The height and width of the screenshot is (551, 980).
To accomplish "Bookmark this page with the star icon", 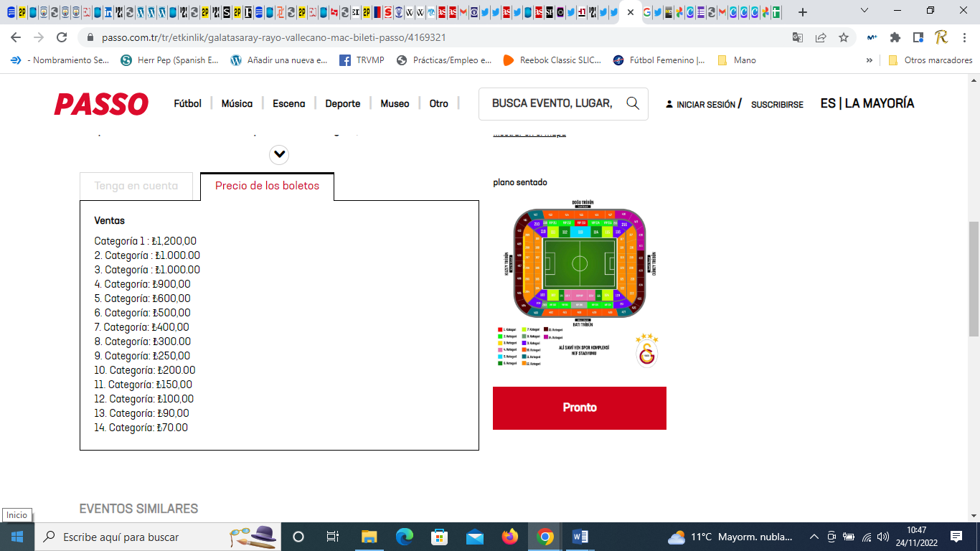I will coord(844,37).
